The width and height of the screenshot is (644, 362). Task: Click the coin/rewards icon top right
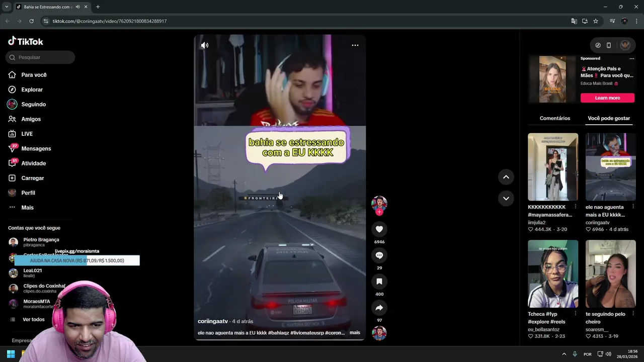pos(598,45)
